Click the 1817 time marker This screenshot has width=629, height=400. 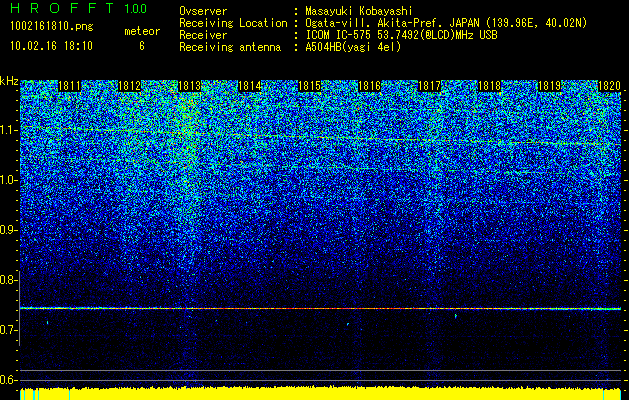430,86
